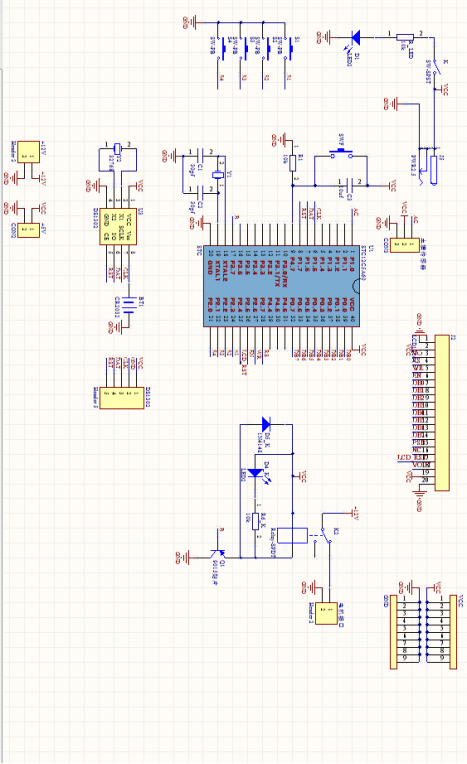Select the 1N4148 diode D4_K
Viewport: 467px width, 764px height.
pyautogui.click(x=266, y=424)
